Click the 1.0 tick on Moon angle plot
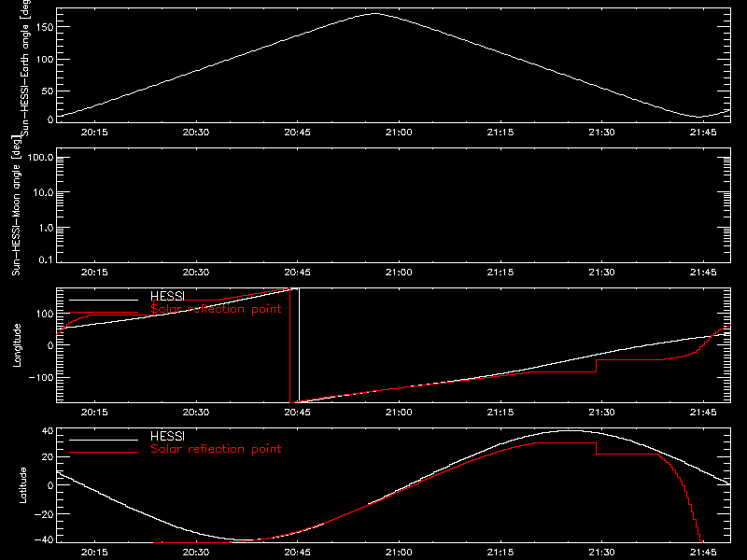Image resolution: width=747 pixels, height=560 pixels. pyautogui.click(x=46, y=228)
